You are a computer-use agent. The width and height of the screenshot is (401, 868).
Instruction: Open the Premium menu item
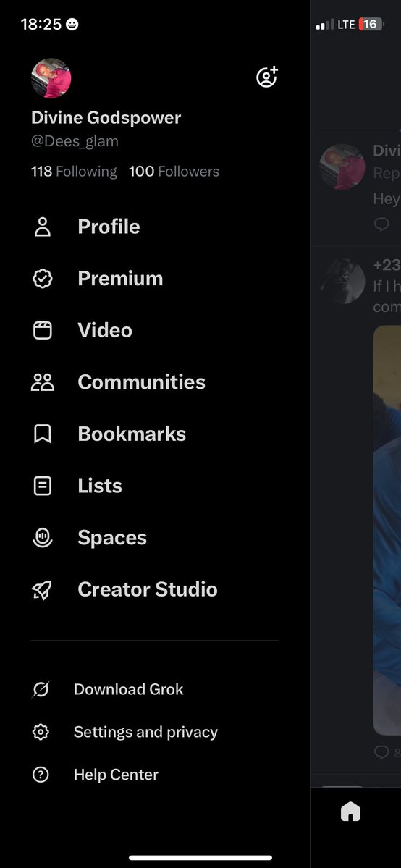[x=120, y=278]
